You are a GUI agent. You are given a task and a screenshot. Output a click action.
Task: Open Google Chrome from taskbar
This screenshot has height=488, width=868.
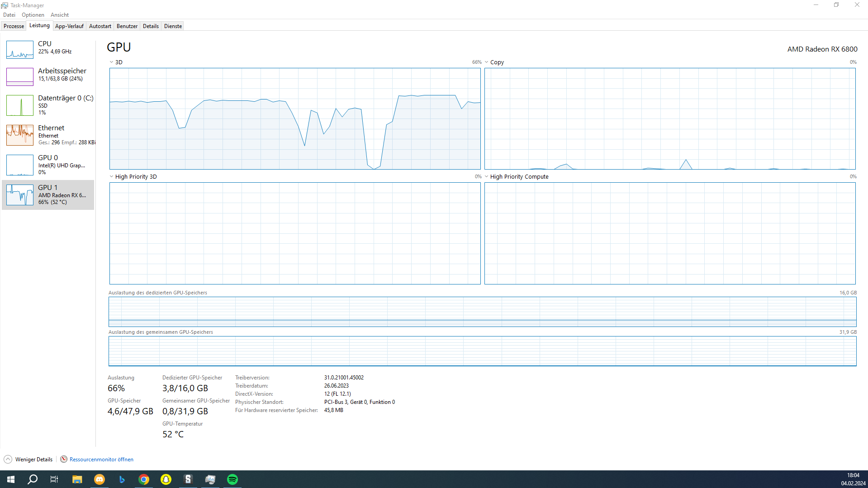tap(144, 479)
